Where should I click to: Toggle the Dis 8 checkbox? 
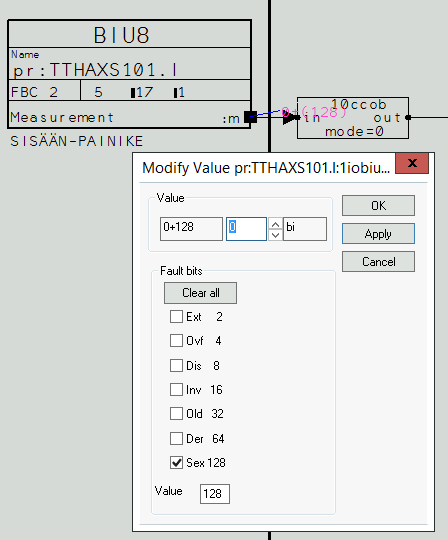point(176,365)
